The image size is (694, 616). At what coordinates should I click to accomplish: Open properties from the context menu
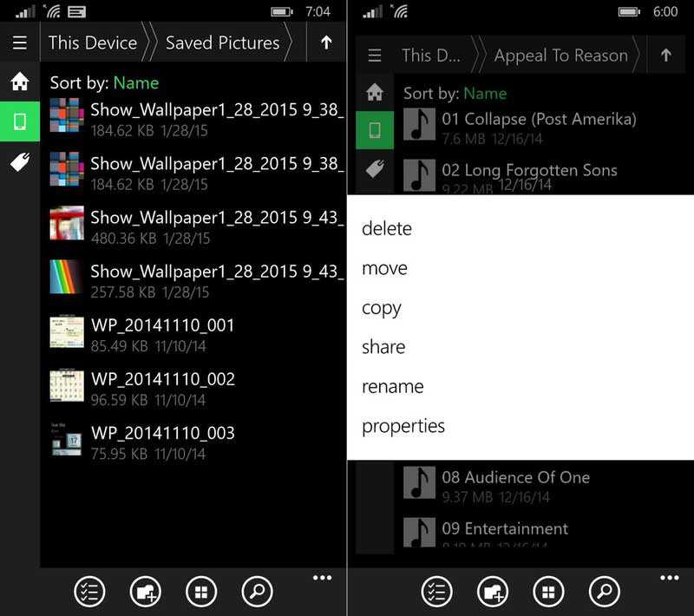coord(403,426)
